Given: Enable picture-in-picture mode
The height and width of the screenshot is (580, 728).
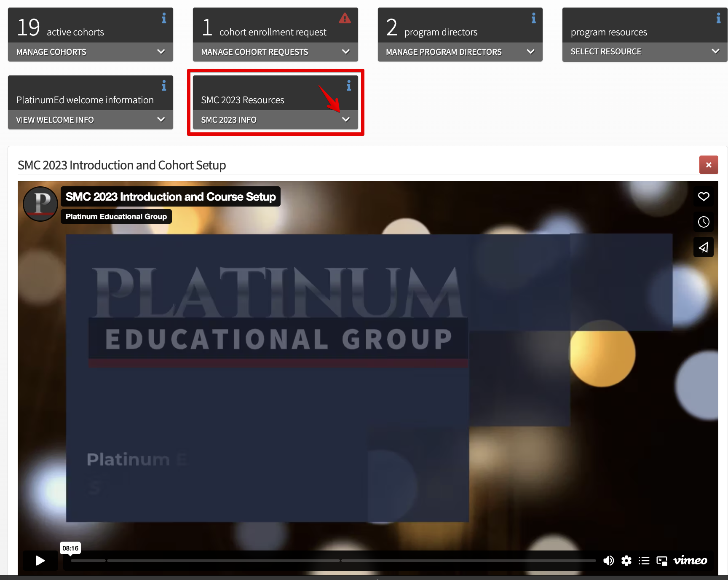Looking at the screenshot, I should click(x=662, y=561).
